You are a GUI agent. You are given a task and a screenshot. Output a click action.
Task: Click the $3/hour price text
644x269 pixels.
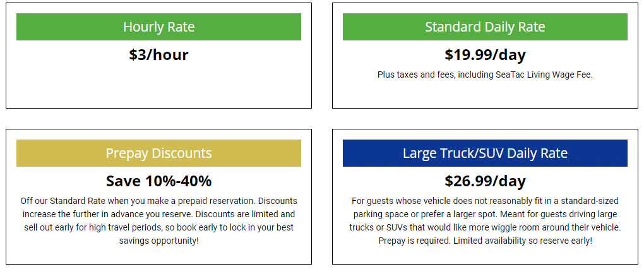click(x=158, y=55)
